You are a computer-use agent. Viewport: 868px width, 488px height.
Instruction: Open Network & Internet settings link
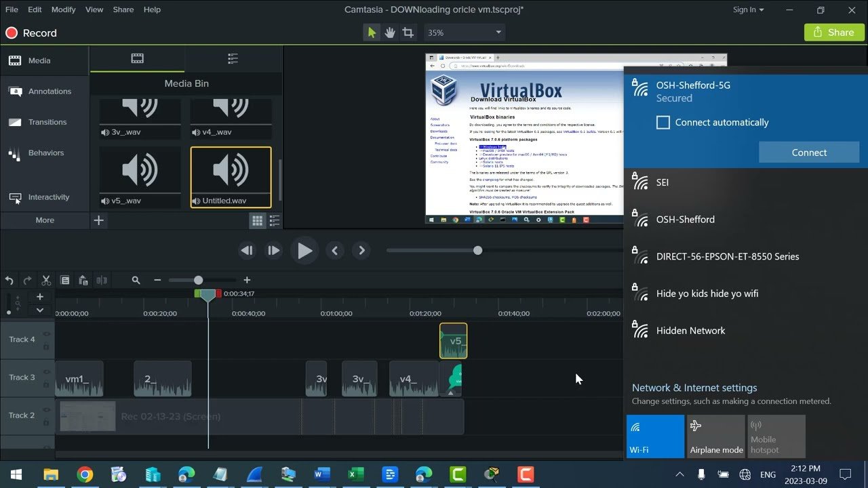tap(694, 388)
